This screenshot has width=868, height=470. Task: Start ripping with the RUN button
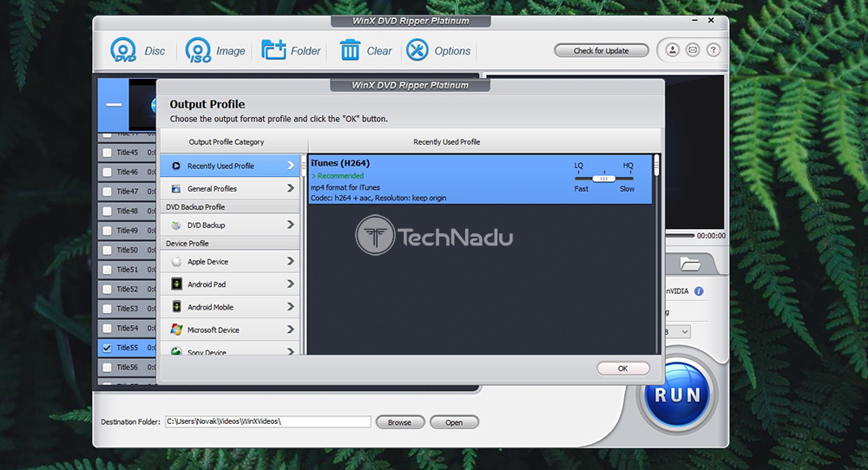(x=676, y=395)
